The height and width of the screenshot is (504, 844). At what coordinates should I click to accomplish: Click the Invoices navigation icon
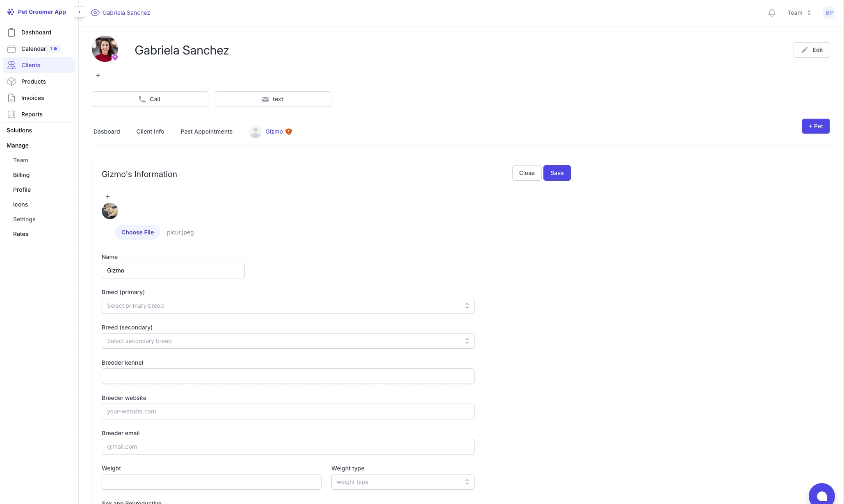[11, 97]
